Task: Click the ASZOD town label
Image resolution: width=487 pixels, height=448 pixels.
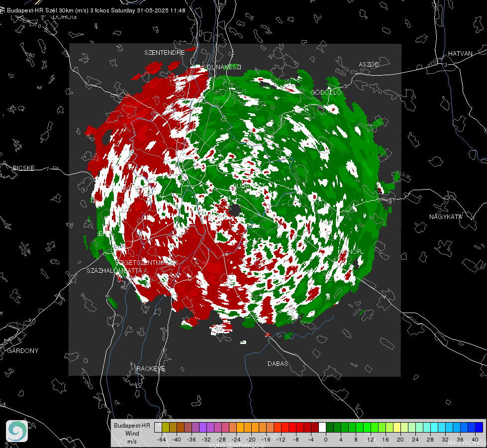Action: coord(369,64)
